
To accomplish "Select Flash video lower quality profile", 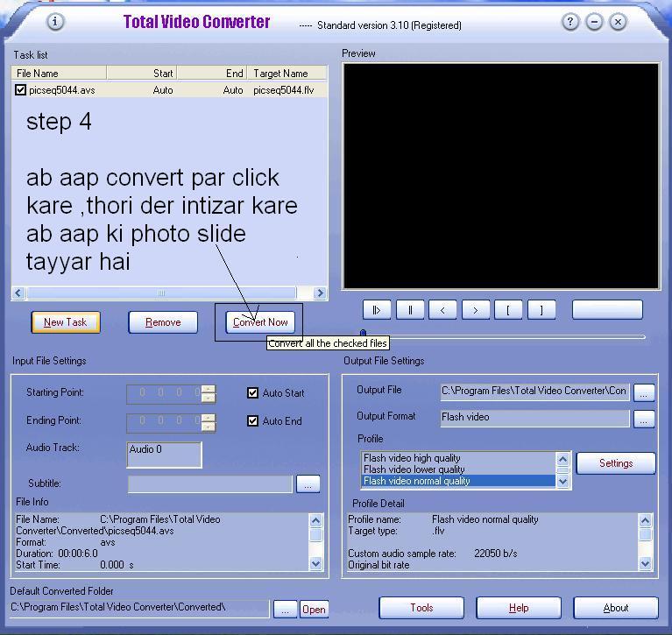I will (458, 469).
